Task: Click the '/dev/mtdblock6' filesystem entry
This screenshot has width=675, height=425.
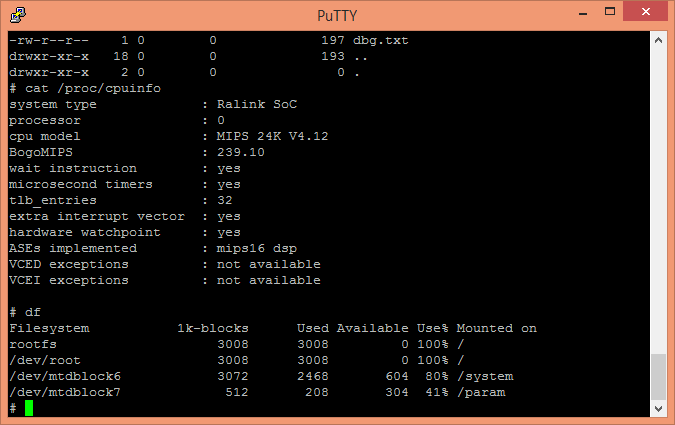Action: click(65, 376)
